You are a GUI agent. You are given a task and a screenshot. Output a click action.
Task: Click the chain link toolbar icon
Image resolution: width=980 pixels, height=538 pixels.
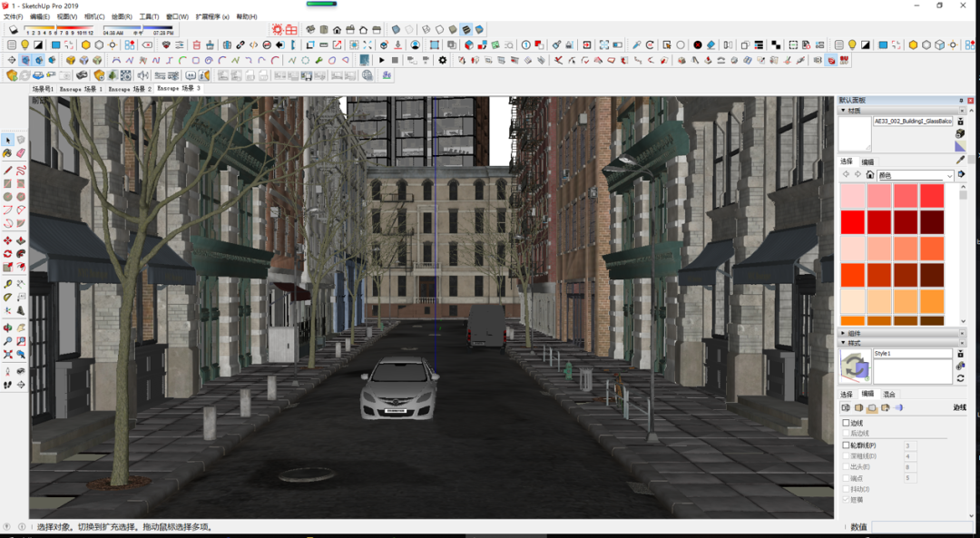[x=240, y=45]
